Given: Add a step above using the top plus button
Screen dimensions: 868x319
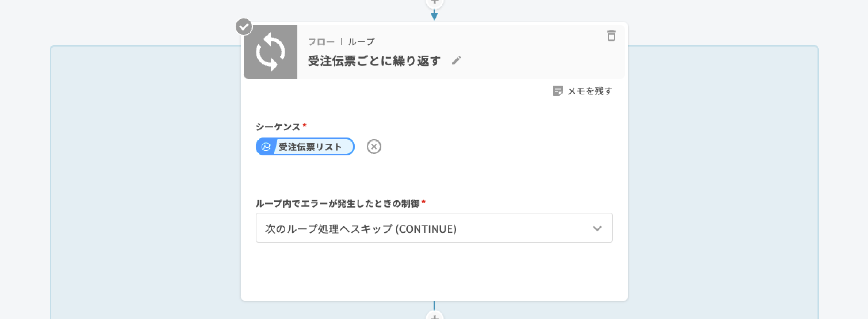Looking at the screenshot, I should (x=434, y=3).
